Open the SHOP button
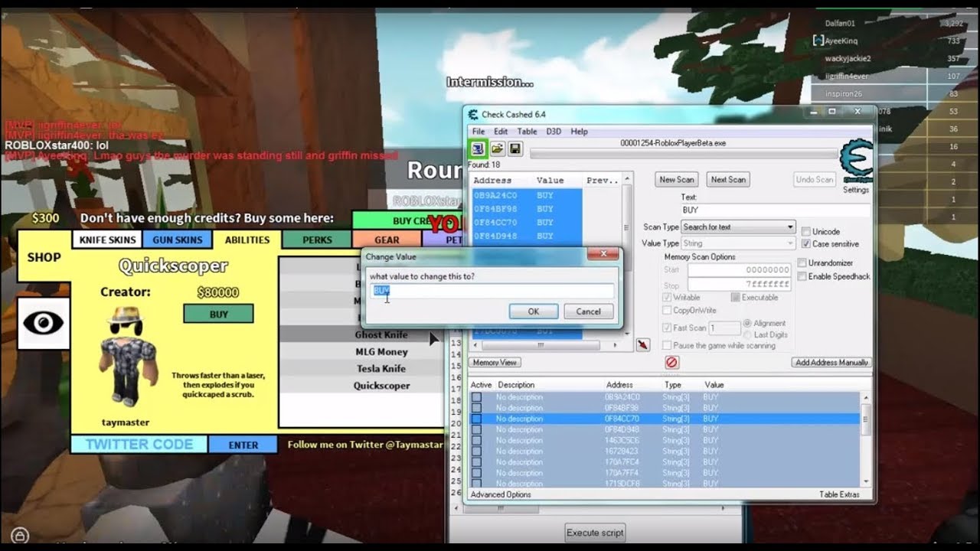980x551 pixels. tap(44, 257)
